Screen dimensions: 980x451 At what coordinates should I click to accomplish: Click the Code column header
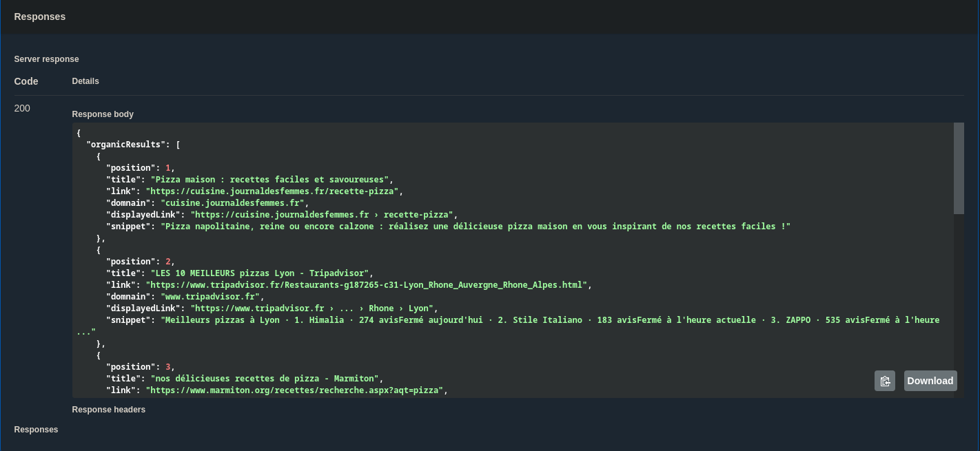tap(26, 81)
